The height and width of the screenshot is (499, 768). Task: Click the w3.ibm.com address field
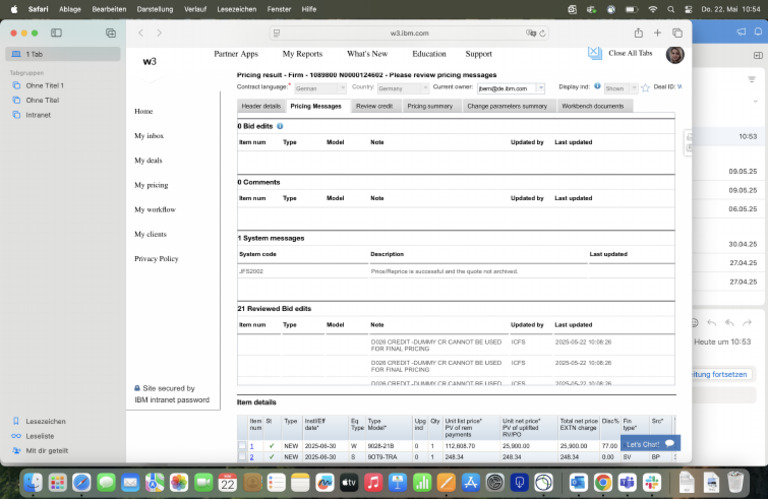409,33
